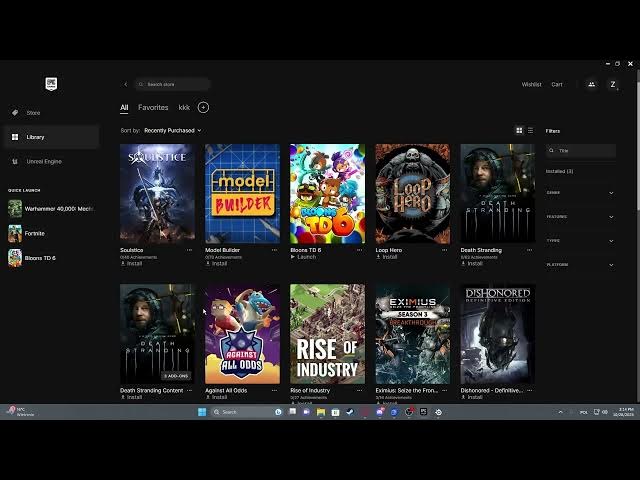
Task: Open the friends list icon
Action: coord(591,84)
